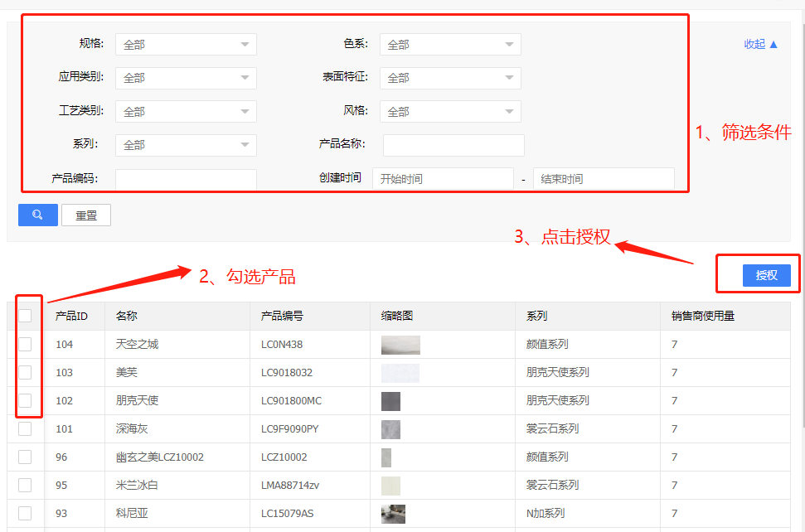Click the name 幽玄之美LCZ10002
The height and width of the screenshot is (532, 805).
pos(160,457)
